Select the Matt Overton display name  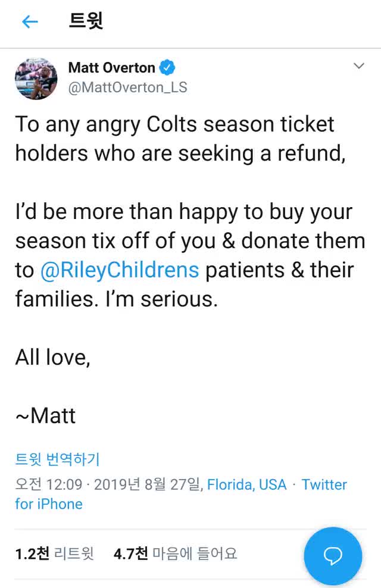tap(112, 68)
